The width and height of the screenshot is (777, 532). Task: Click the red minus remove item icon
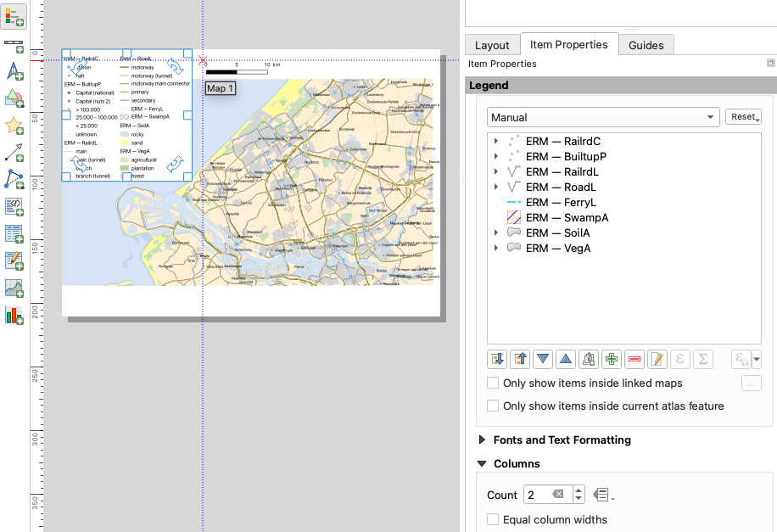coord(634,359)
